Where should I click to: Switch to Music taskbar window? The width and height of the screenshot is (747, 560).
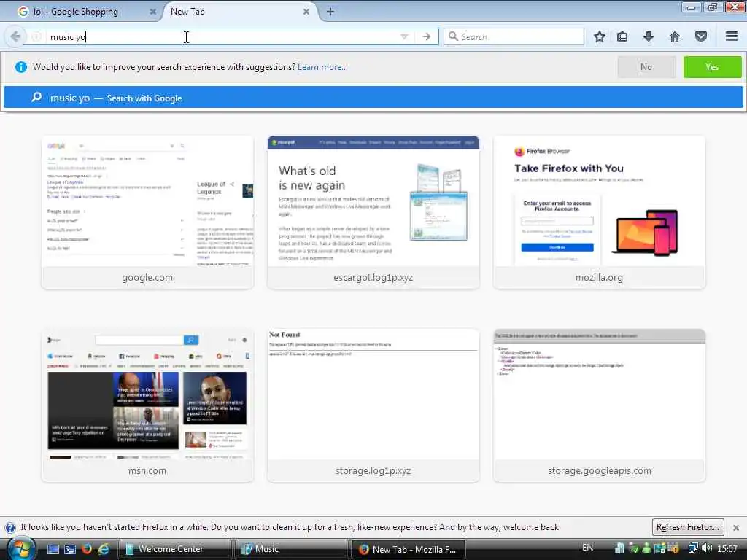point(290,549)
